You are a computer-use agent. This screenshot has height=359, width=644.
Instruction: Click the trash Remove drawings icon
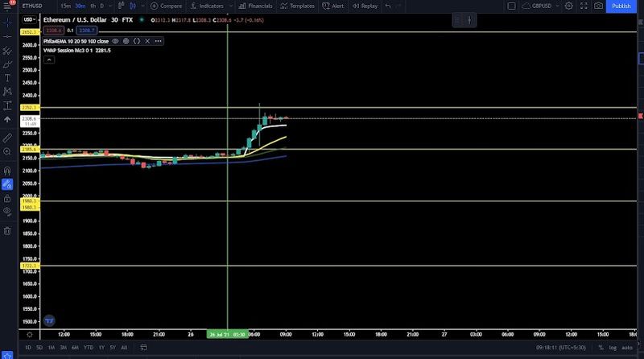[7, 231]
